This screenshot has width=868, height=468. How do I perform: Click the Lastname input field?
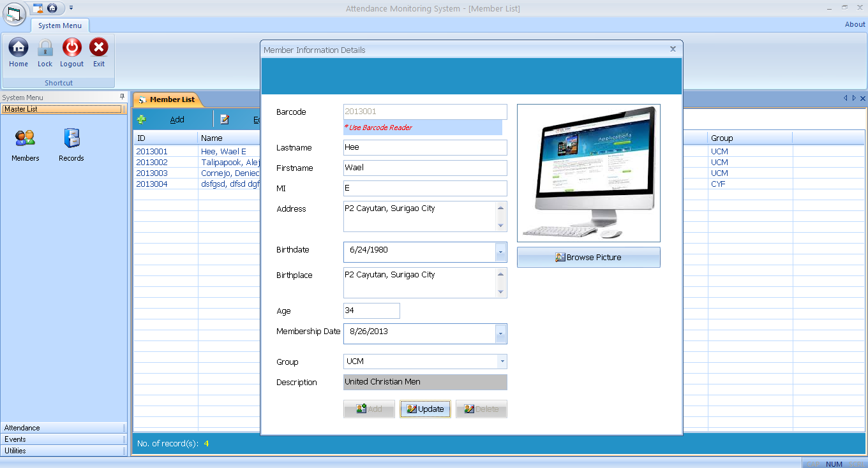pos(425,147)
